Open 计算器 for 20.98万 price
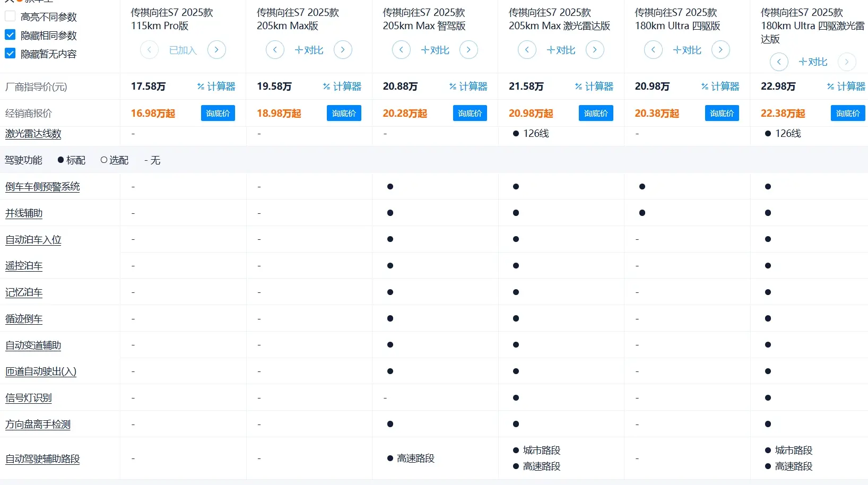 click(720, 86)
